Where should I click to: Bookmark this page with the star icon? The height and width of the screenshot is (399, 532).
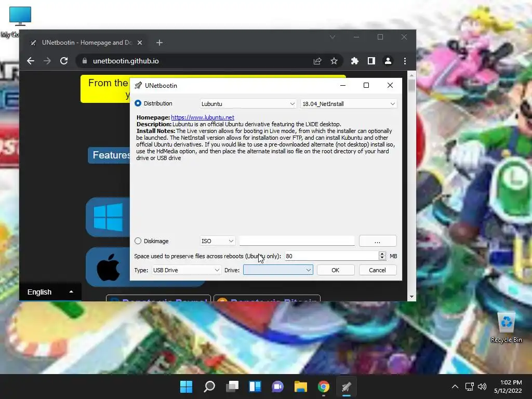tap(334, 61)
